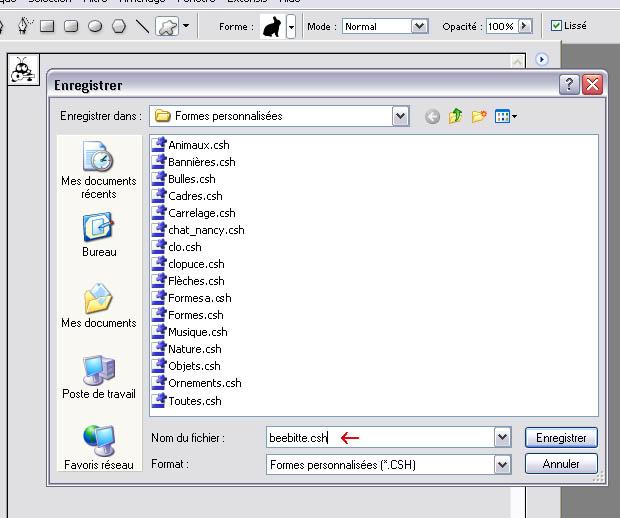
Task: Select the Line shape tool
Action: [142, 26]
